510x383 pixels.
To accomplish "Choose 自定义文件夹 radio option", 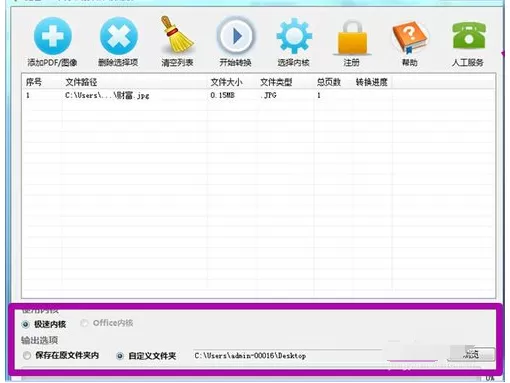I will 120,356.
